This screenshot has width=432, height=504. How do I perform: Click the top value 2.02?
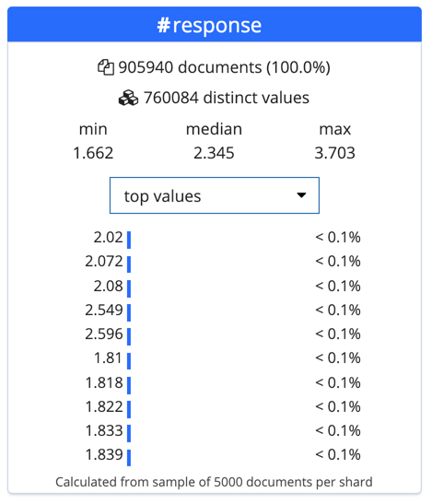click(109, 238)
